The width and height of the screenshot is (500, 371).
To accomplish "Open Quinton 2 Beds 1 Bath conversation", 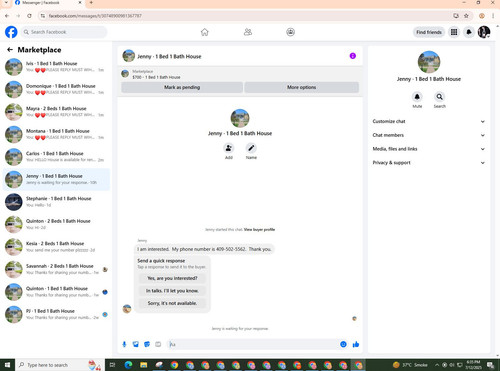I will click(x=56, y=224).
